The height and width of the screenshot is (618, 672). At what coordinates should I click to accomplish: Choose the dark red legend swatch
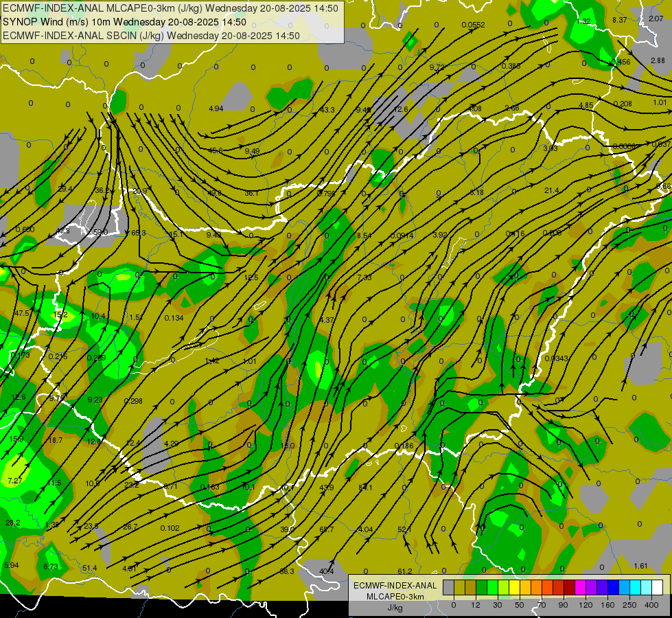click(569, 588)
